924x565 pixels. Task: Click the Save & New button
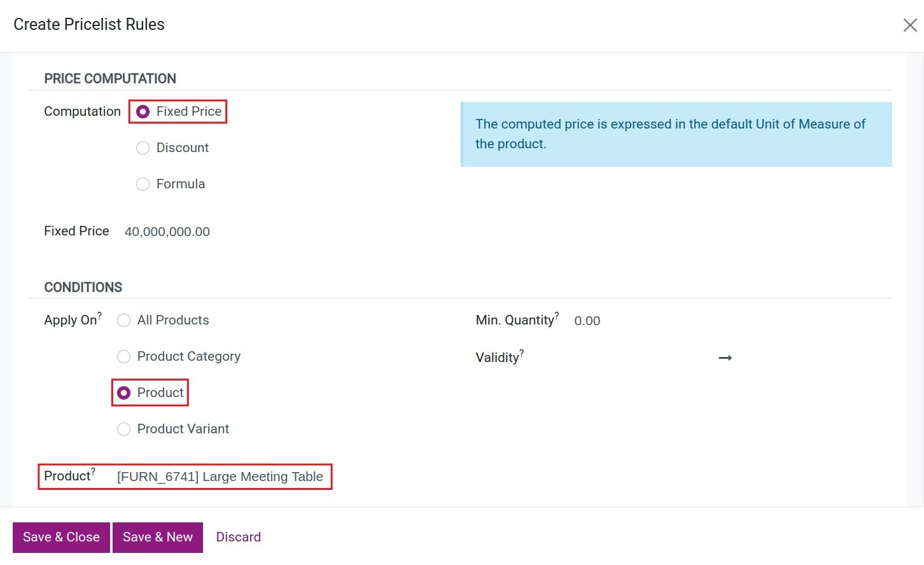[x=158, y=537]
